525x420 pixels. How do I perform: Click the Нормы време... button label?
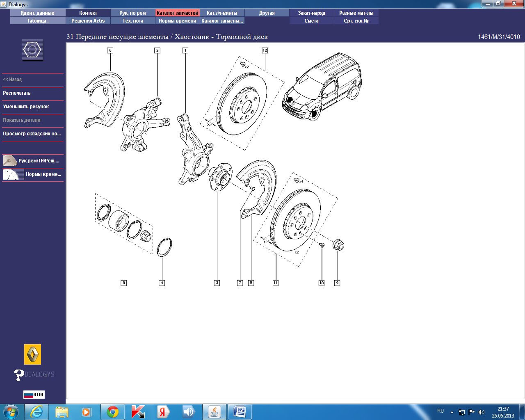pyautogui.click(x=43, y=174)
